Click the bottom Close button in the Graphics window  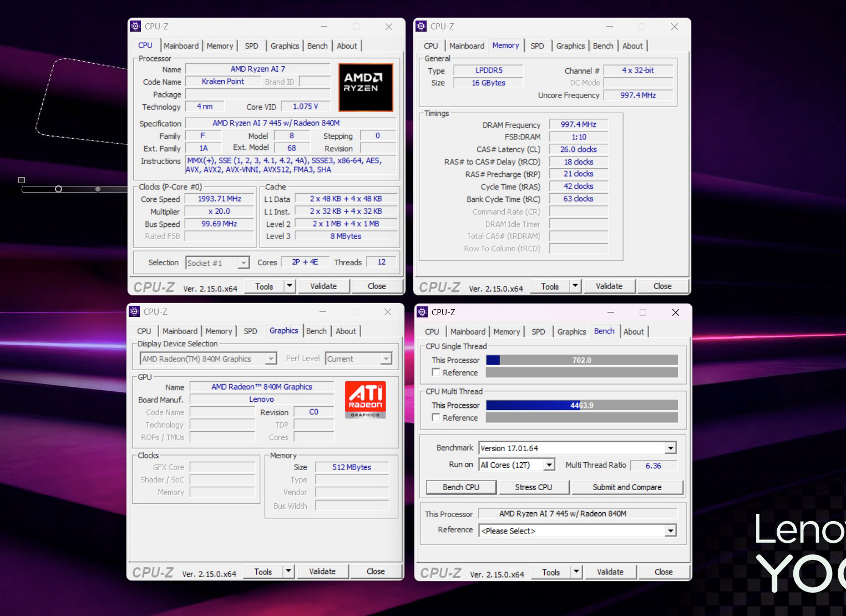(x=376, y=572)
